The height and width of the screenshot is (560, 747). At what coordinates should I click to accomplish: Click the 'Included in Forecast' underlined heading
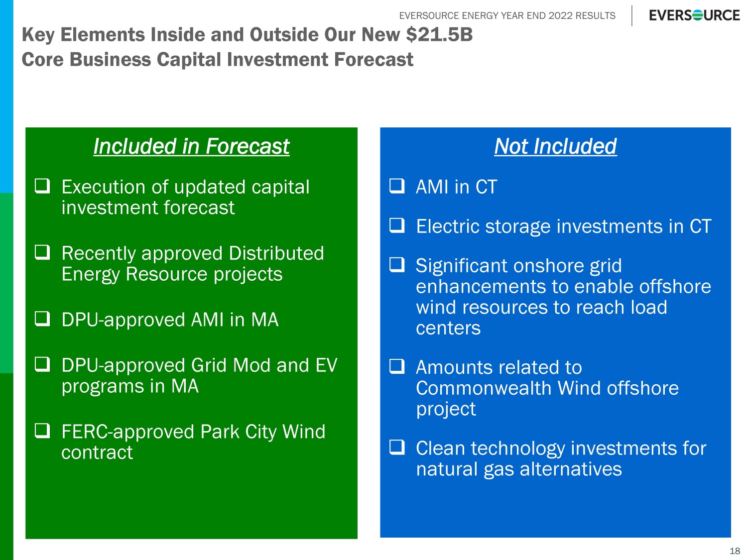191,146
